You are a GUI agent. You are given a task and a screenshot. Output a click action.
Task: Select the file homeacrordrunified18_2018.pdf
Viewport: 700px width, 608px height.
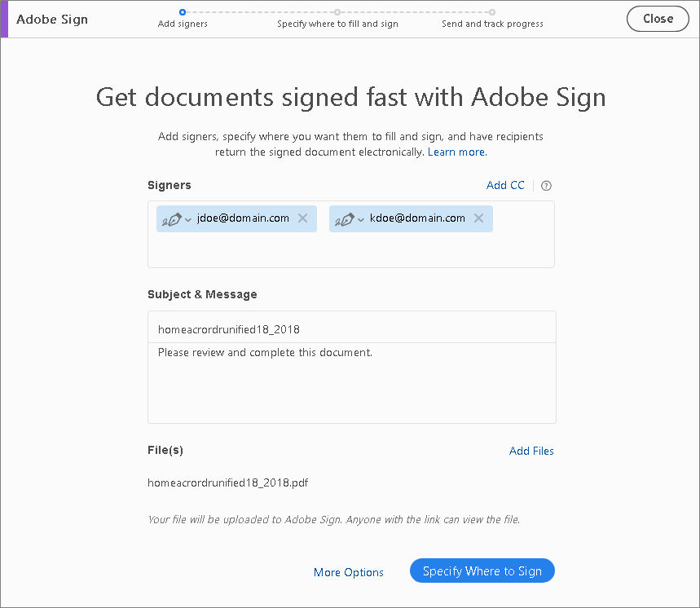[x=227, y=482]
